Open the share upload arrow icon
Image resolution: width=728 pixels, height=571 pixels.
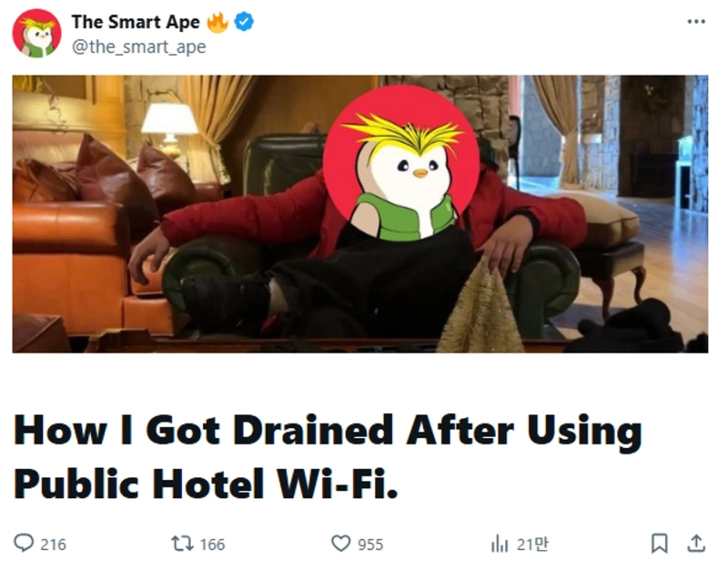696,543
